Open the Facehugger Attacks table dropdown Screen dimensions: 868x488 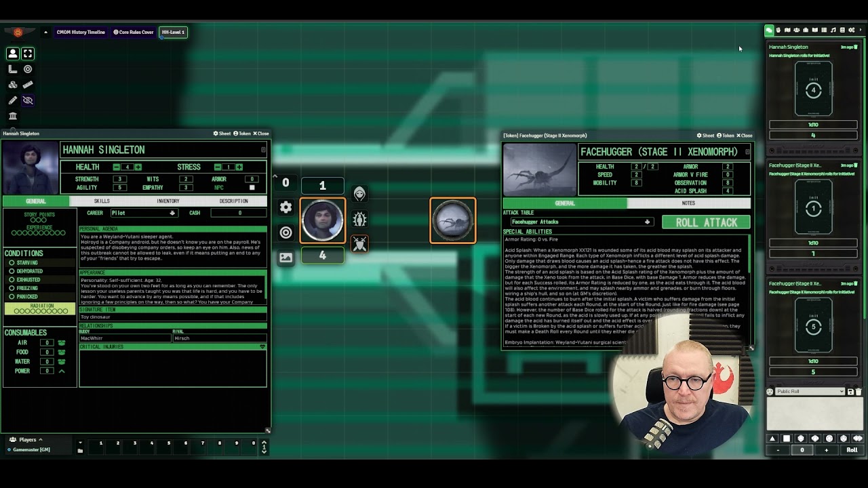click(581, 222)
